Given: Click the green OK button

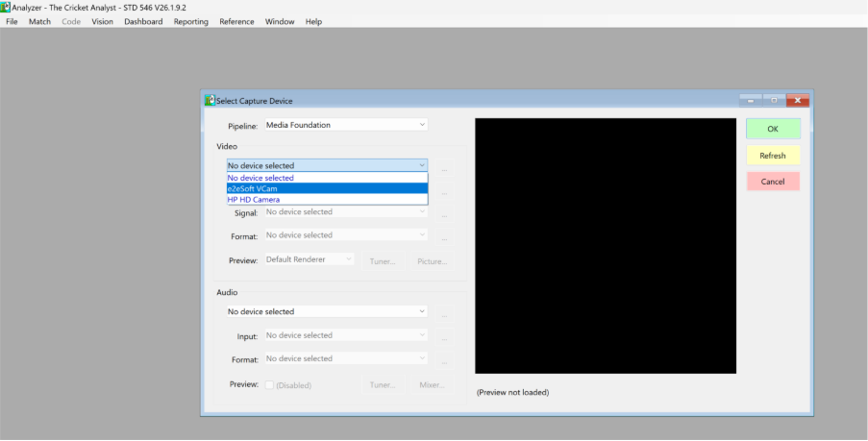Looking at the screenshot, I should [x=773, y=129].
